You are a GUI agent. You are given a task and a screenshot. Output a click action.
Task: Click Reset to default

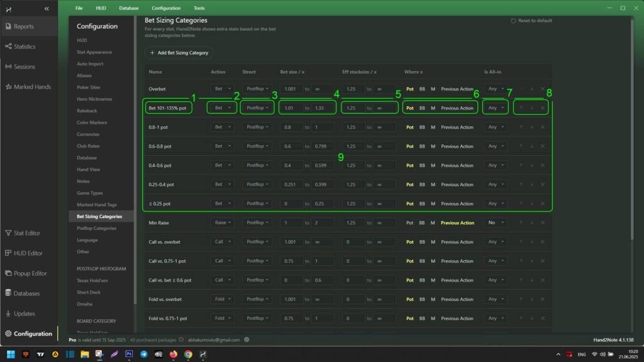coord(532,21)
